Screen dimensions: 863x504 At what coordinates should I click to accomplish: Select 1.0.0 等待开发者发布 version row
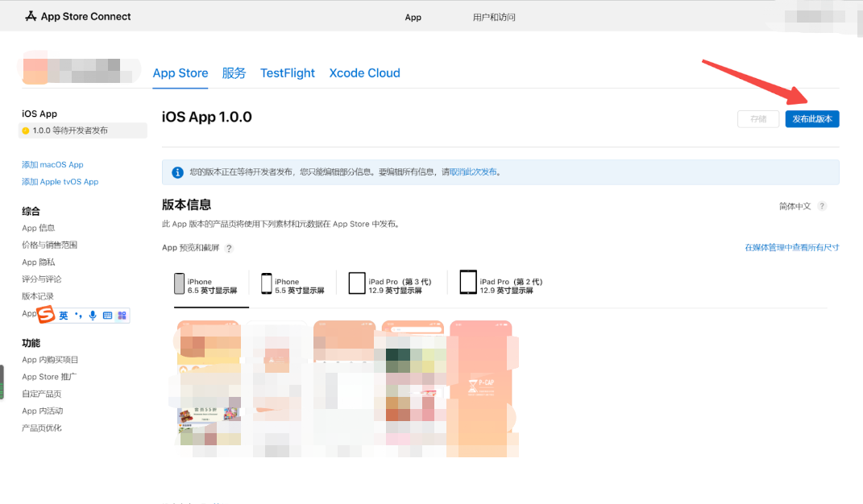(x=83, y=130)
